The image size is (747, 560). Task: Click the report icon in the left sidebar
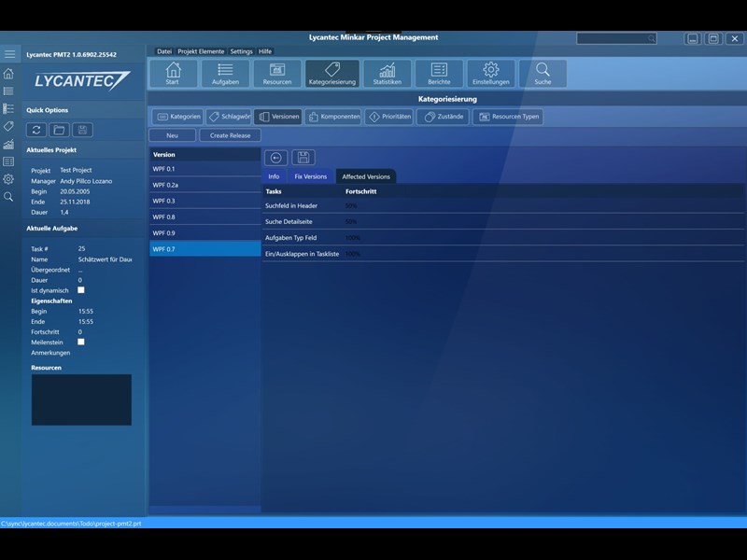8,161
